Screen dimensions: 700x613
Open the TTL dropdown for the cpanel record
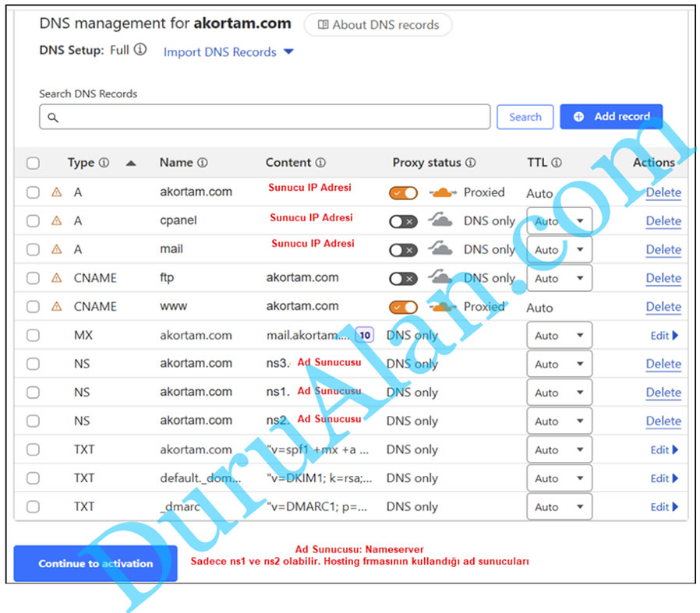(560, 221)
